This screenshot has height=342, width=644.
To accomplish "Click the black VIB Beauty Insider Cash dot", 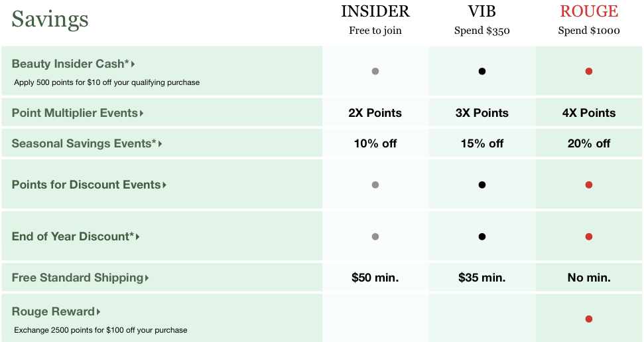I will tap(482, 71).
